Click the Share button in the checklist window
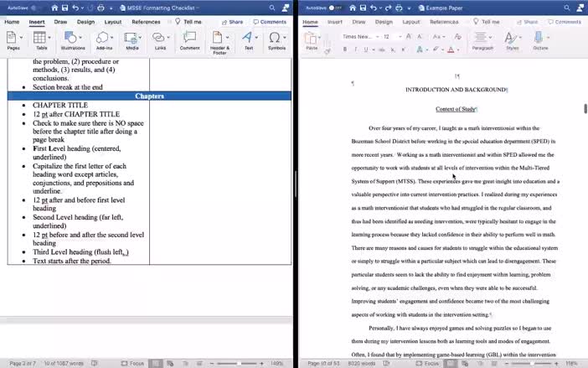 point(234,22)
